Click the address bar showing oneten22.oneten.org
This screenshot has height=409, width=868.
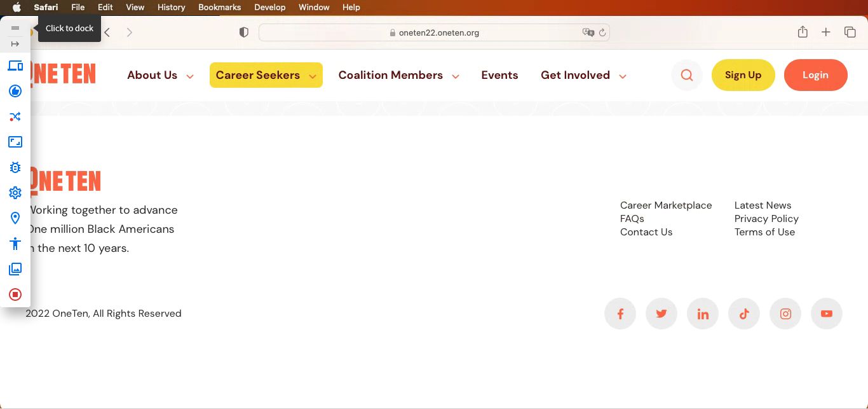[x=434, y=32]
